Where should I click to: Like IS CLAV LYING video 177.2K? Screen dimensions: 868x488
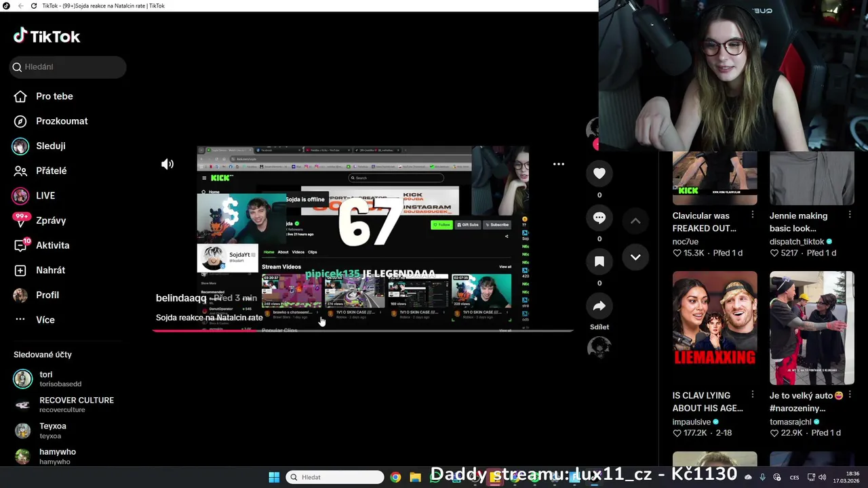(677, 432)
